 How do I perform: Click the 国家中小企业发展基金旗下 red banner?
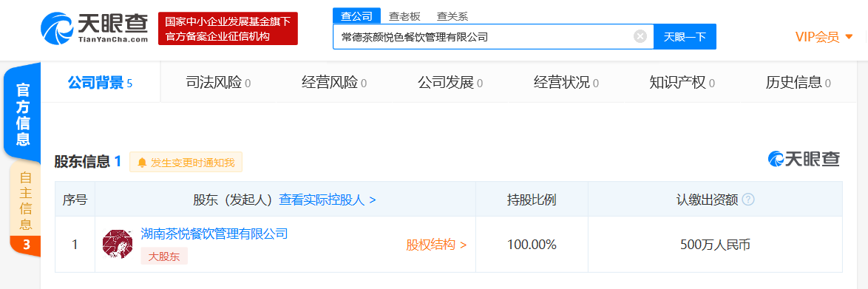pos(228,29)
